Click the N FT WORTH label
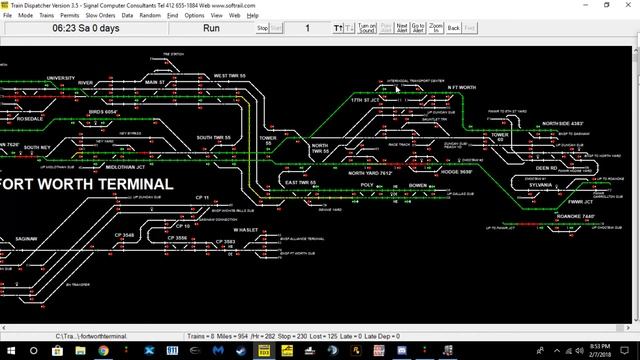 point(462,87)
